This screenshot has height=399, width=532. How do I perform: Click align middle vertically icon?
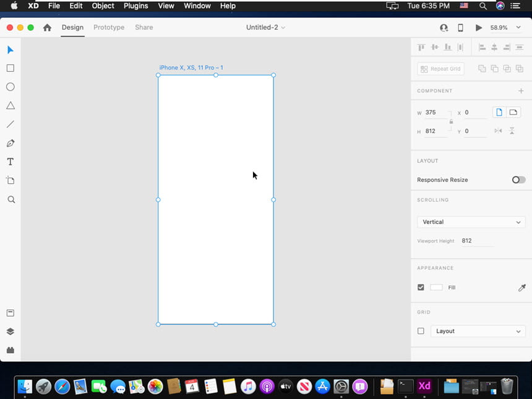[435, 47]
